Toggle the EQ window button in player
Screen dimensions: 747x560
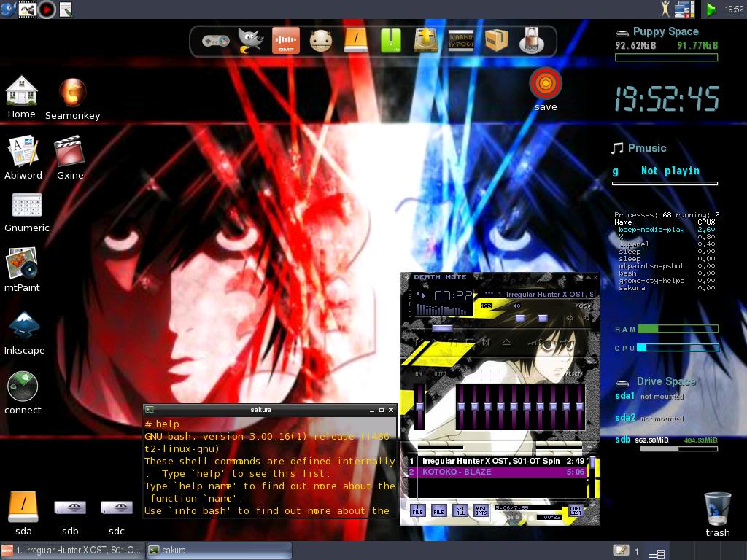pyautogui.click(x=570, y=318)
